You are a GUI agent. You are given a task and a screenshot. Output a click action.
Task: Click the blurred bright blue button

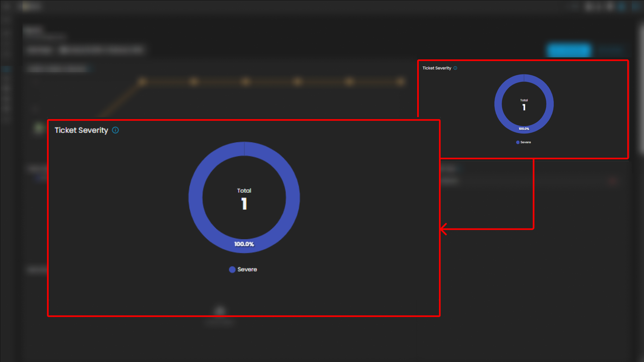(568, 50)
